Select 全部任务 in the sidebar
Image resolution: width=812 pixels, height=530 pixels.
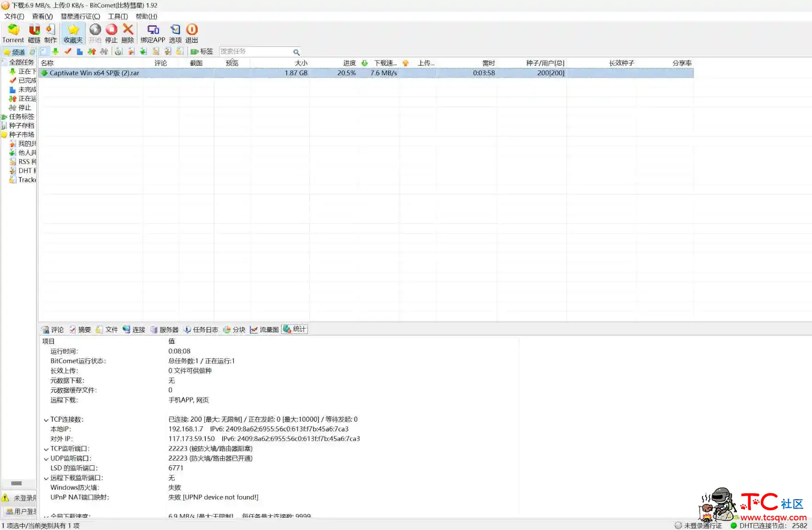click(22, 62)
